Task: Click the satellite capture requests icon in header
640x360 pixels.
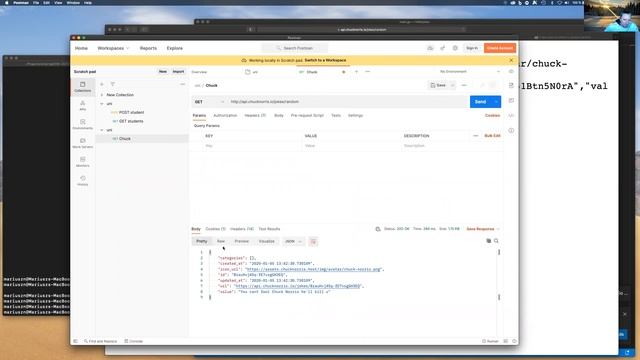Action: [x=442, y=48]
